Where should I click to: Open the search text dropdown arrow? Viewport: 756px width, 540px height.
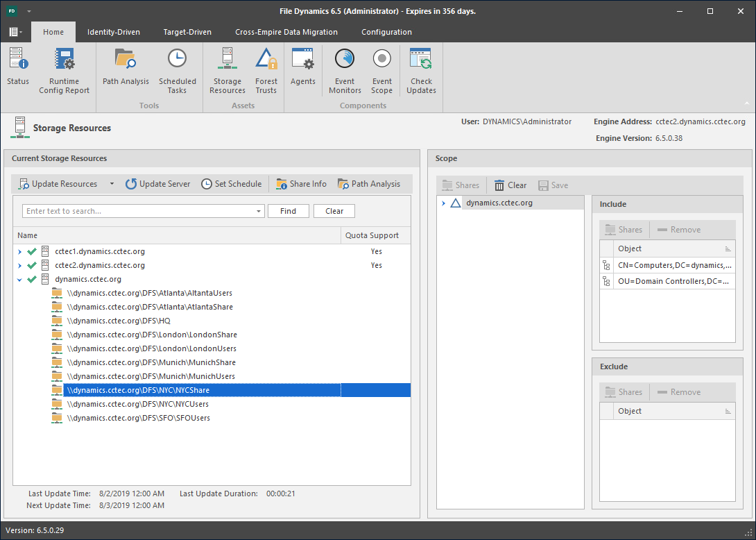pyautogui.click(x=259, y=211)
